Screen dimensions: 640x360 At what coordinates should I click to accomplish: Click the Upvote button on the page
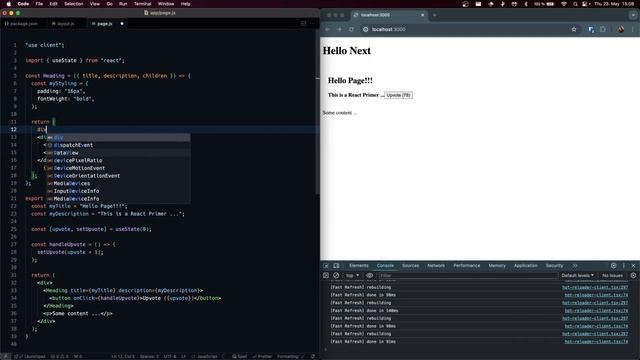click(x=398, y=95)
